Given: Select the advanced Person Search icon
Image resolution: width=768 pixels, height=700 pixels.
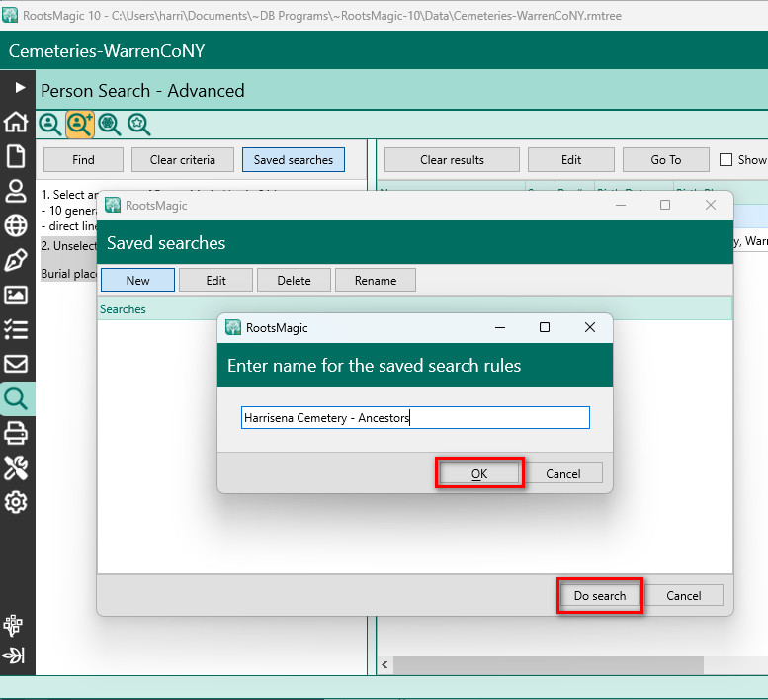Looking at the screenshot, I should tap(80, 124).
